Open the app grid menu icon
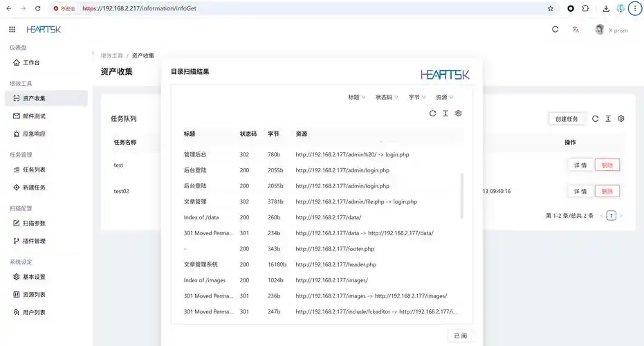 (x=12, y=29)
